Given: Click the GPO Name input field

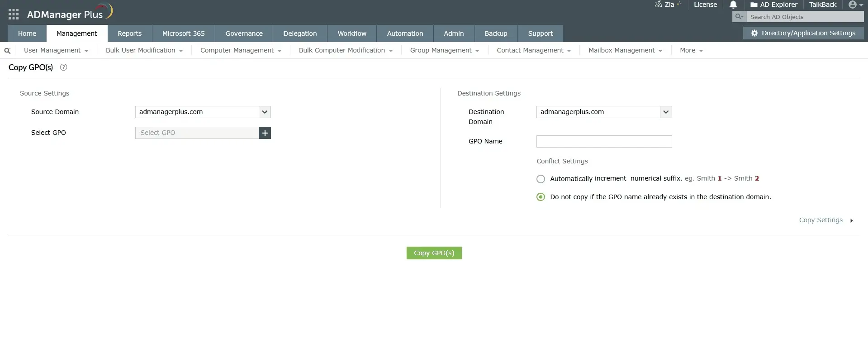Looking at the screenshot, I should (x=604, y=141).
